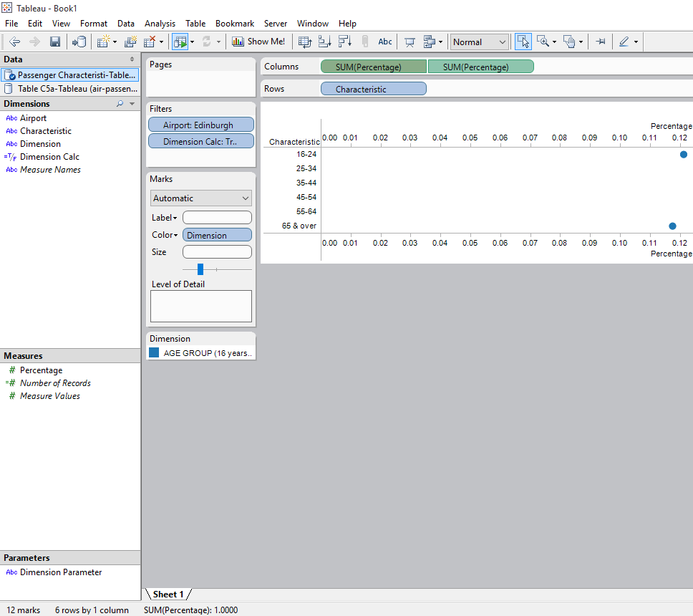Click the Run Update refresh icon
Screen dimensions: 693x616
click(x=206, y=42)
